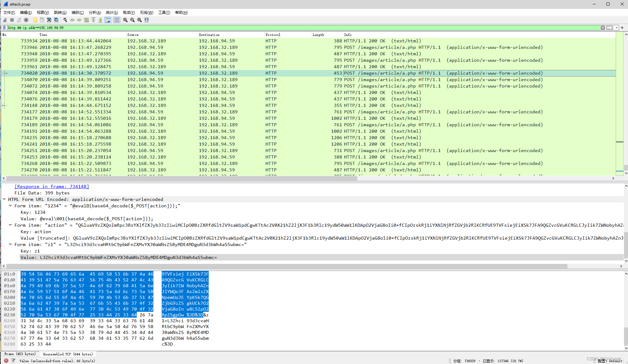
Task: Click the zoom in icon
Action: click(x=125, y=20)
